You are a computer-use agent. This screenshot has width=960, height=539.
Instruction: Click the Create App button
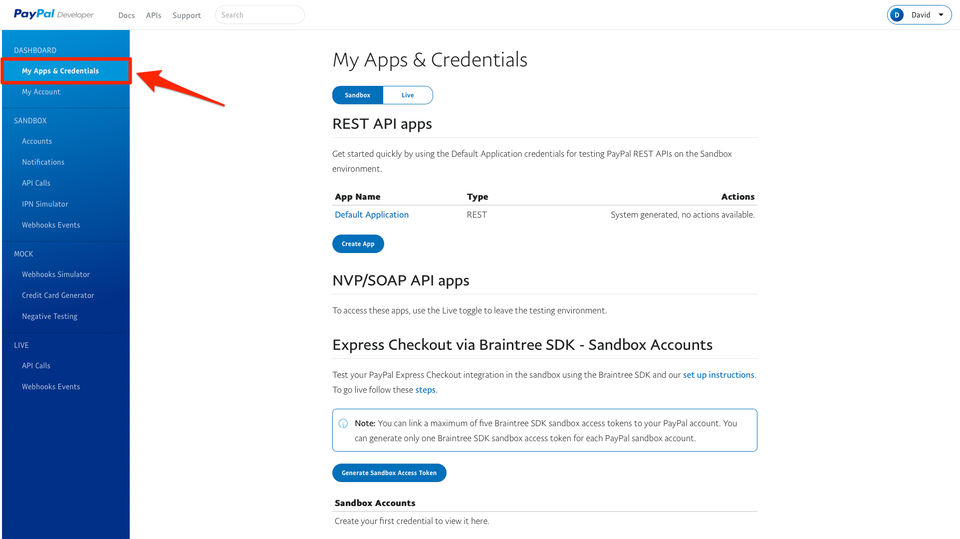tap(358, 244)
